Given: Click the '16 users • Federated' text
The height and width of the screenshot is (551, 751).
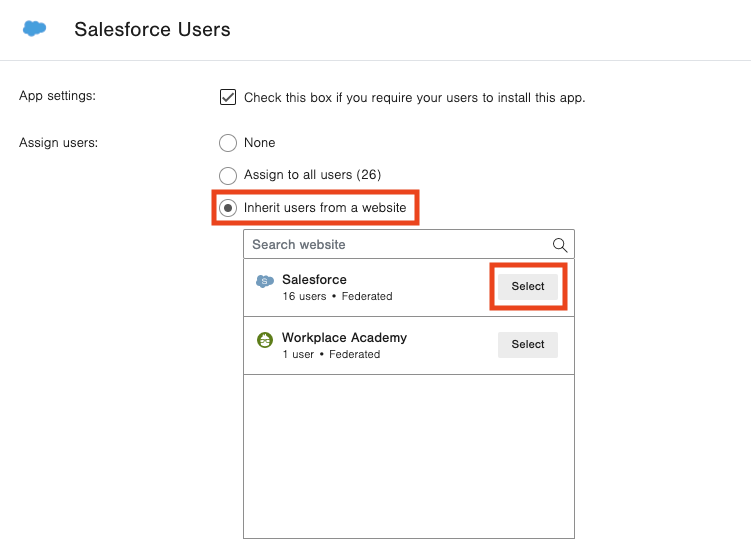Looking at the screenshot, I should click(337, 297).
